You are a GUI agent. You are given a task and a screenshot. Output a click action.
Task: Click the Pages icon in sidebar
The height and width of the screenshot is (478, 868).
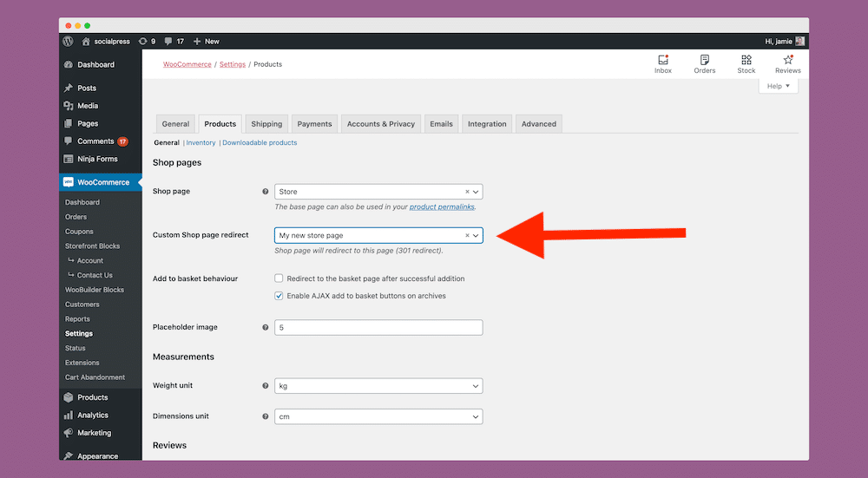point(68,123)
